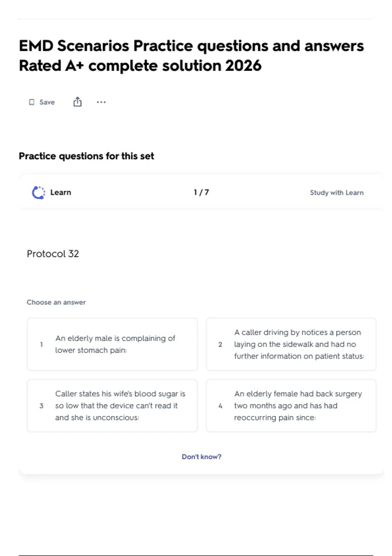Open the Study with Learn link

pyautogui.click(x=336, y=193)
